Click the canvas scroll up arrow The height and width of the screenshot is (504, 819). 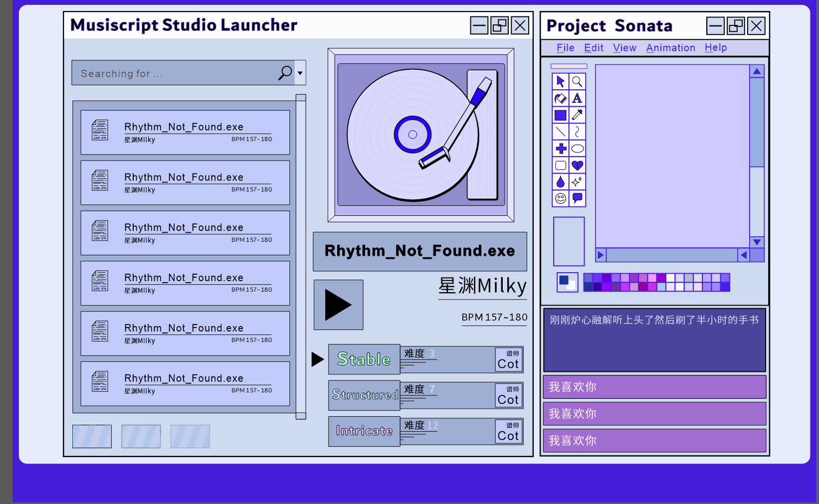pyautogui.click(x=757, y=71)
